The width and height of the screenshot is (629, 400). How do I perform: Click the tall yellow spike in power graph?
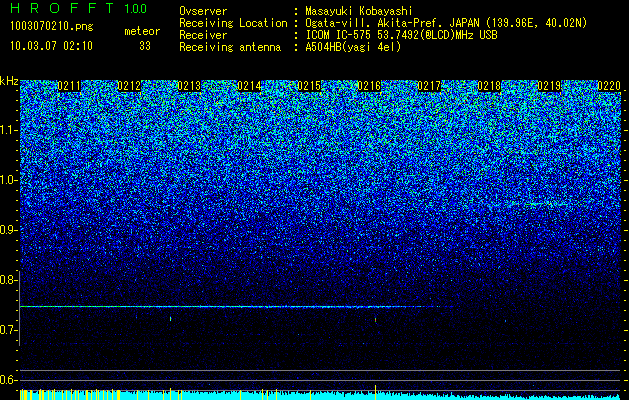(x=375, y=392)
